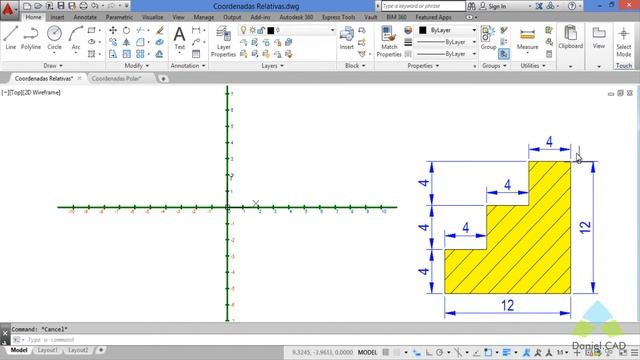Click the Group tool icon
The height and width of the screenshot is (360, 640).
(488, 38)
